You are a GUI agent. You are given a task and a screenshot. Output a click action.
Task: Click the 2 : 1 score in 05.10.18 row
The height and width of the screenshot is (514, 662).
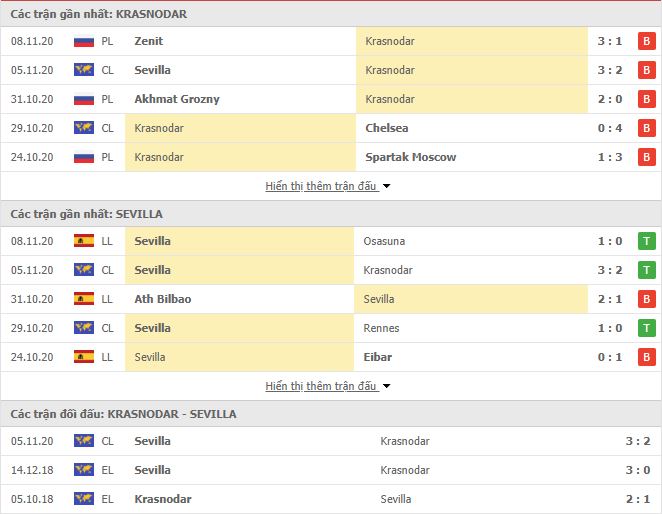(638, 499)
